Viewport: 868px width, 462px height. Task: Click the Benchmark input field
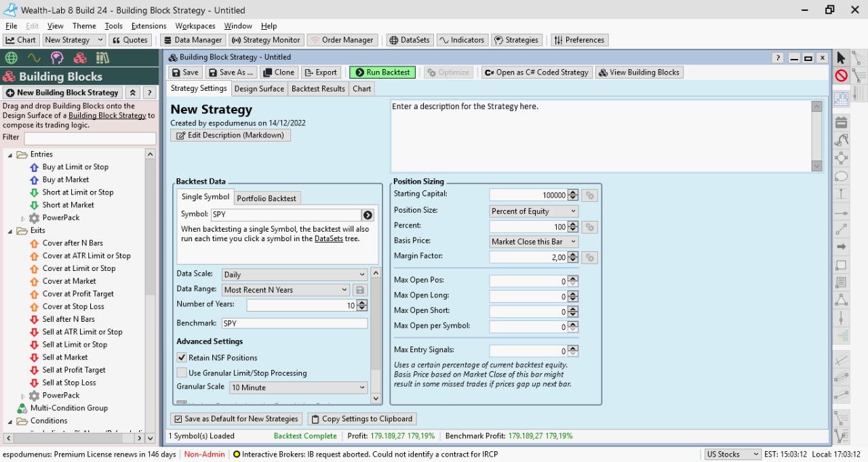pos(294,324)
